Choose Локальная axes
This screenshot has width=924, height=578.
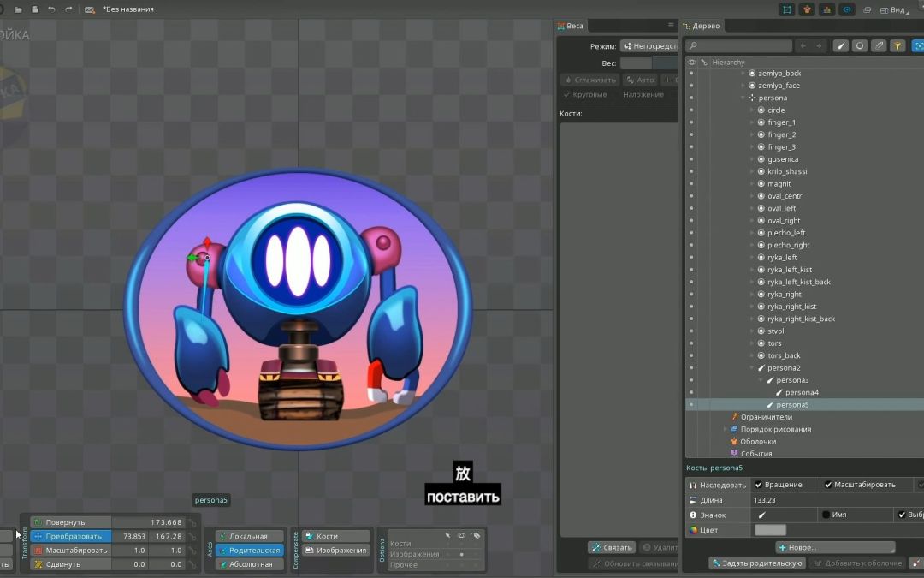pos(249,537)
